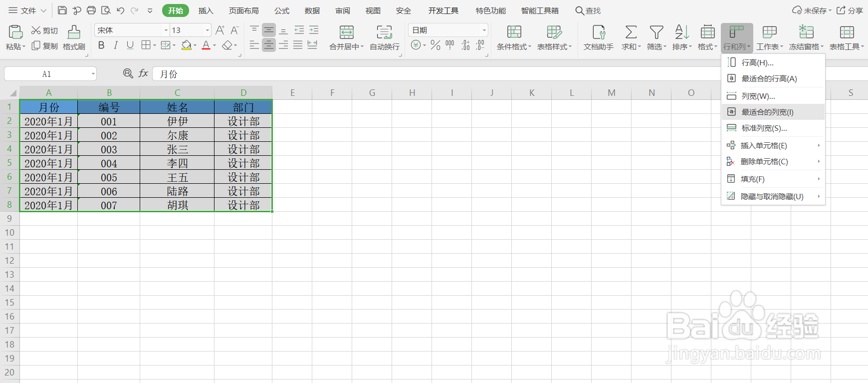This screenshot has width=868, height=383.
Task: Click the 工作表 button
Action: pos(770,38)
